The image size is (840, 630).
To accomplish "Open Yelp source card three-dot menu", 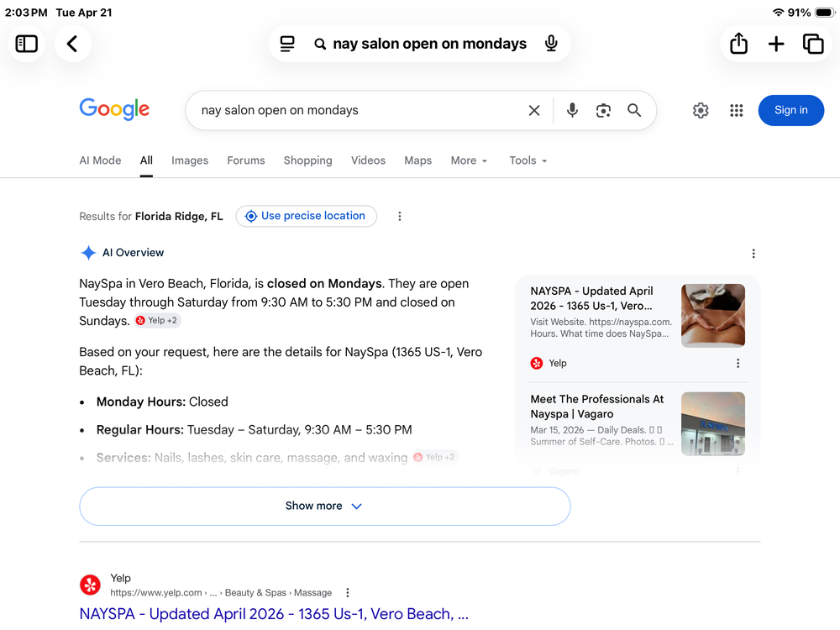I will tap(738, 363).
